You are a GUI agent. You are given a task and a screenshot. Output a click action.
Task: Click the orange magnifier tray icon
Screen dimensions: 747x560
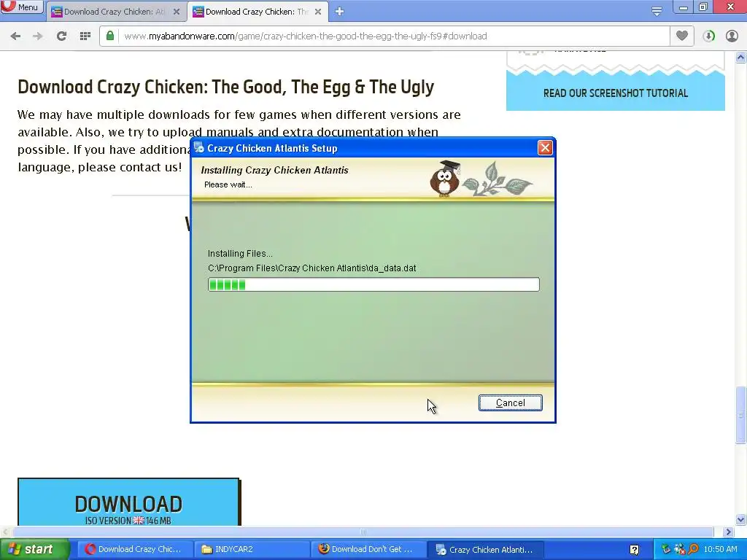pyautogui.click(x=693, y=550)
